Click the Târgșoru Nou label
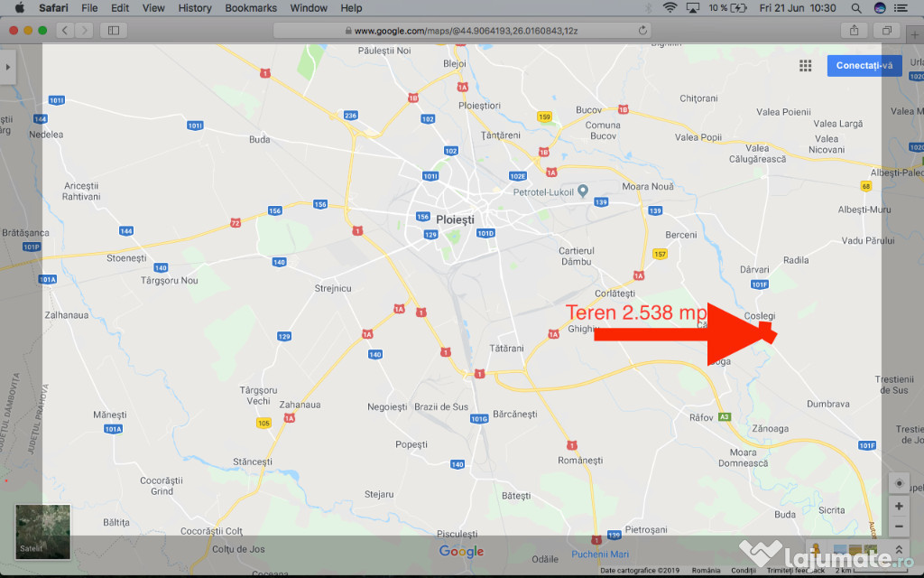 point(169,280)
